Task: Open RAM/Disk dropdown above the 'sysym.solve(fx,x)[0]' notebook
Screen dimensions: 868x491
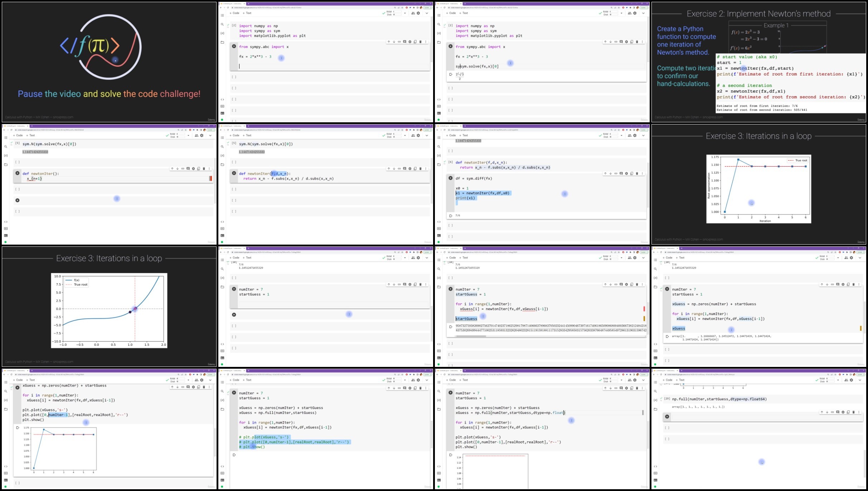Action: [x=621, y=13]
